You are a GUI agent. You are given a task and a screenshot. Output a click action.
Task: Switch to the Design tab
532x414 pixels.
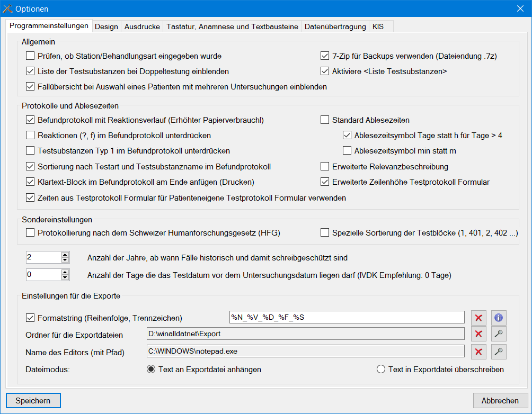[106, 26]
